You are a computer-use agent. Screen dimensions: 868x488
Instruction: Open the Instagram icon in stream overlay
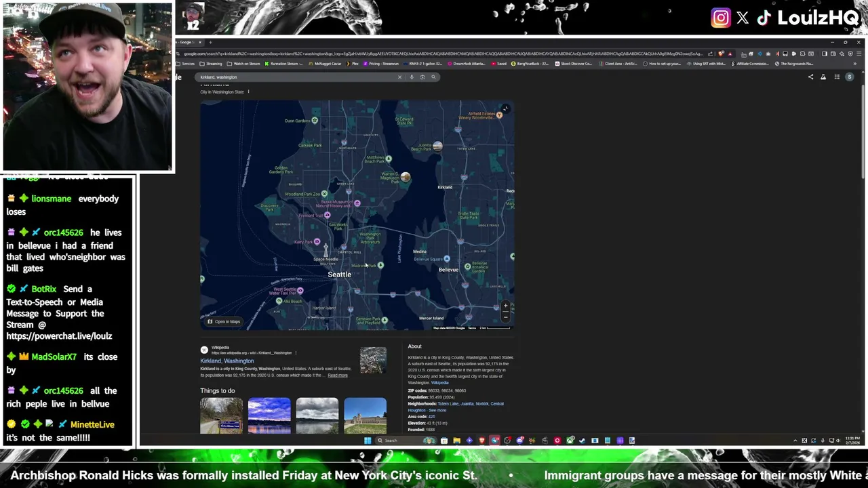pyautogui.click(x=721, y=18)
